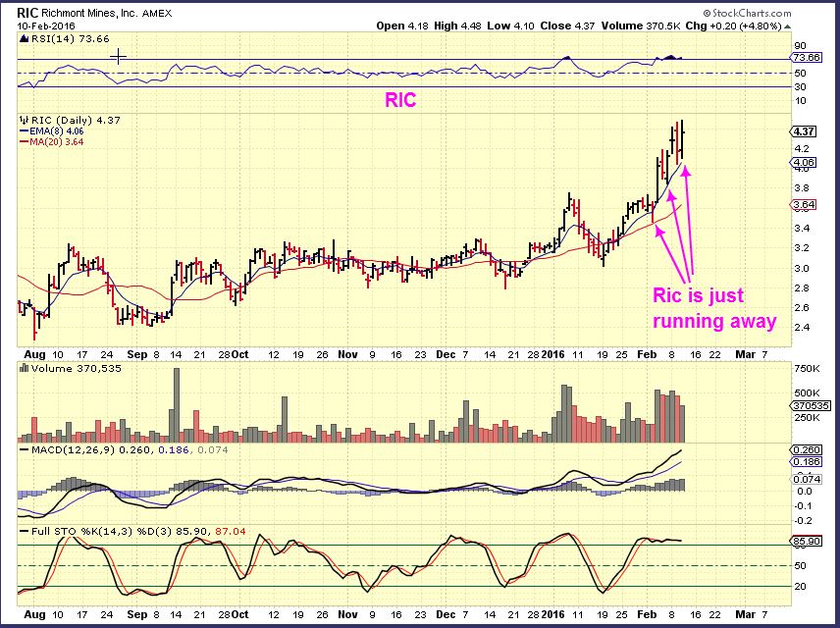
Task: Click the 250K volume axis label
Action: (x=807, y=418)
